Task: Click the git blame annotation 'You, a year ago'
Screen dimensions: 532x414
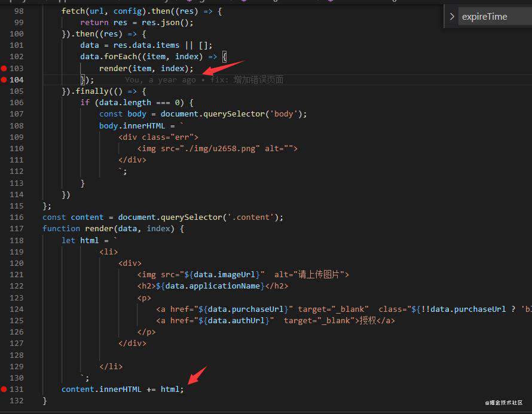Action: point(160,80)
